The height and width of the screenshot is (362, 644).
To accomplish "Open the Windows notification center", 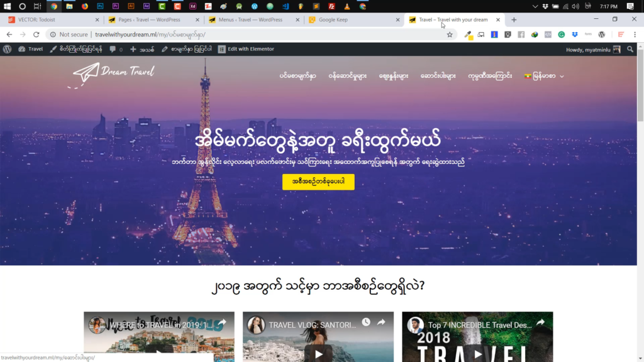I will coord(630,6).
